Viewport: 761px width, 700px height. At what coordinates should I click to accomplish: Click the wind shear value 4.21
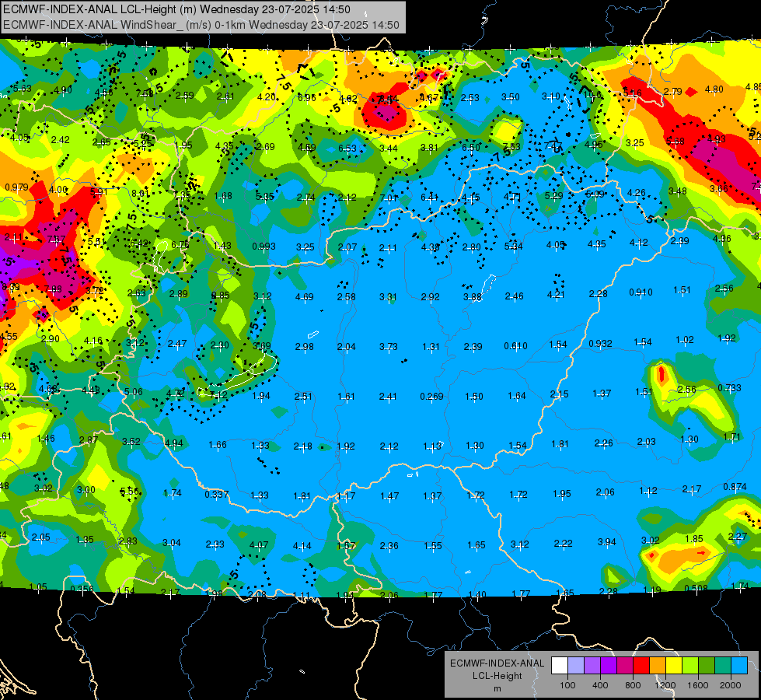click(556, 294)
